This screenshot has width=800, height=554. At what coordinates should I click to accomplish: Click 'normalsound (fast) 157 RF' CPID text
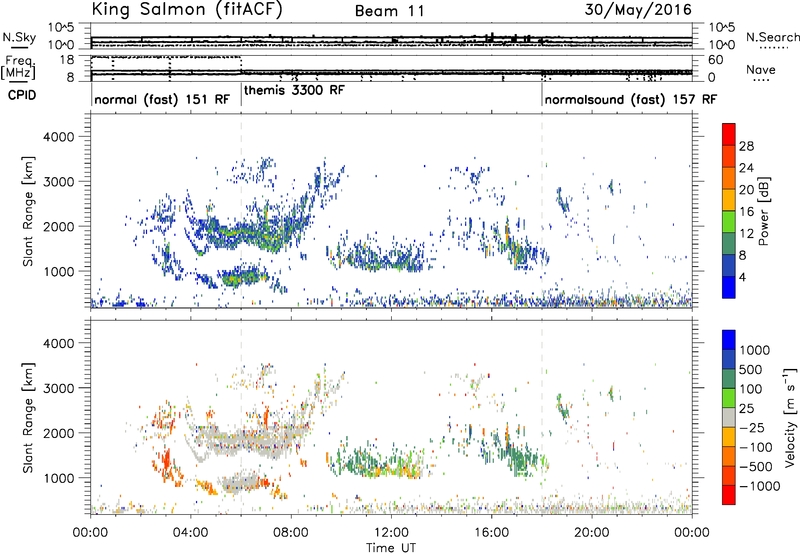(630, 99)
